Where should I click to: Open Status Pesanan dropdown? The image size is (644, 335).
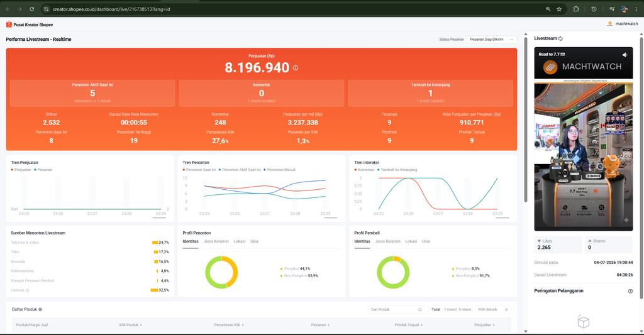(x=492, y=40)
